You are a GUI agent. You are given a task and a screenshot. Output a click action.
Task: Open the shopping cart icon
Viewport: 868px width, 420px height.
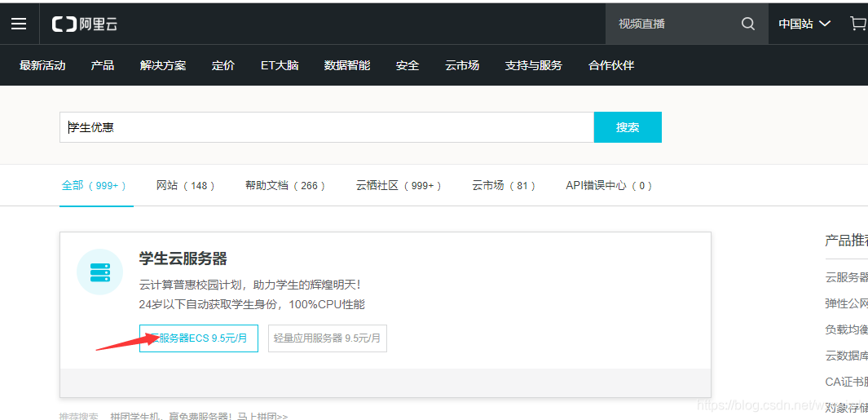(x=858, y=24)
